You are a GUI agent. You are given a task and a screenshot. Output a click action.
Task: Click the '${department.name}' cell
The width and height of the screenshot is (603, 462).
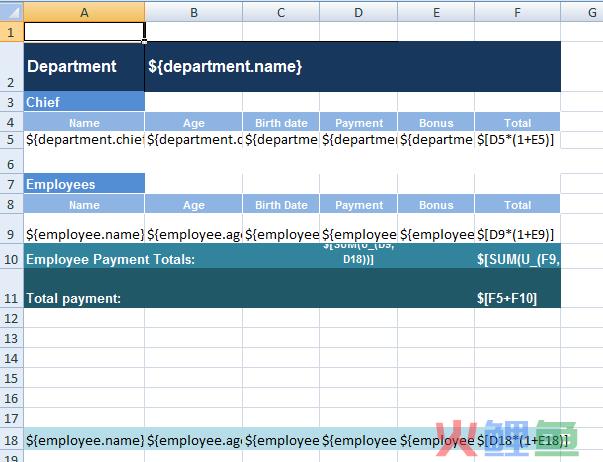click(x=353, y=67)
